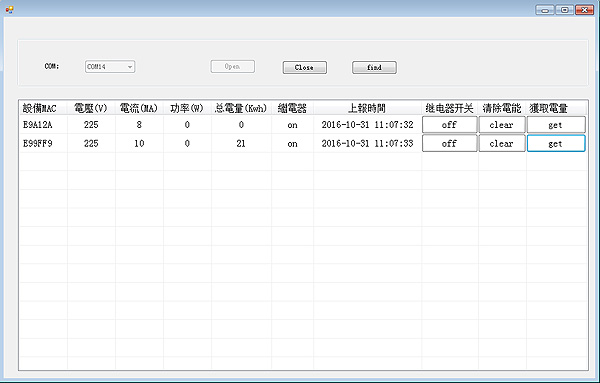
Task: Click the 总電量(Kwh) column header
Action: pyautogui.click(x=241, y=108)
